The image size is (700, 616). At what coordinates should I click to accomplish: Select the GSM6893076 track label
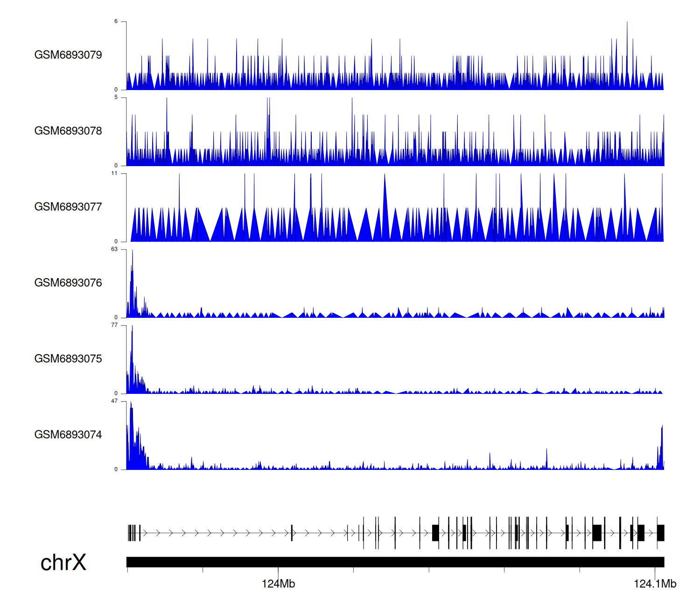(68, 283)
